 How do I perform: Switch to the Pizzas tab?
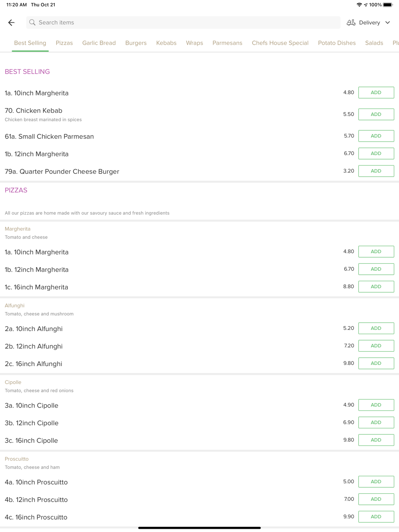pyautogui.click(x=64, y=43)
